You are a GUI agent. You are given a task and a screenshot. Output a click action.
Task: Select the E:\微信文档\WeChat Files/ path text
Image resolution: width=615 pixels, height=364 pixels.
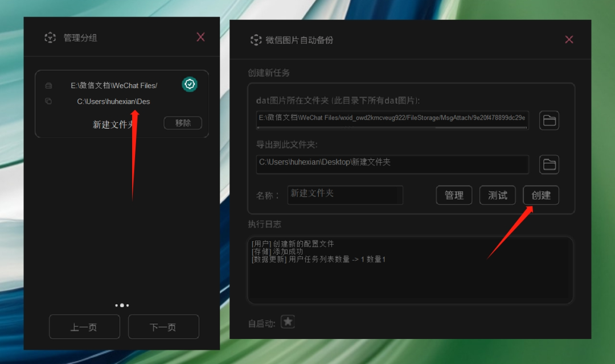(x=114, y=85)
